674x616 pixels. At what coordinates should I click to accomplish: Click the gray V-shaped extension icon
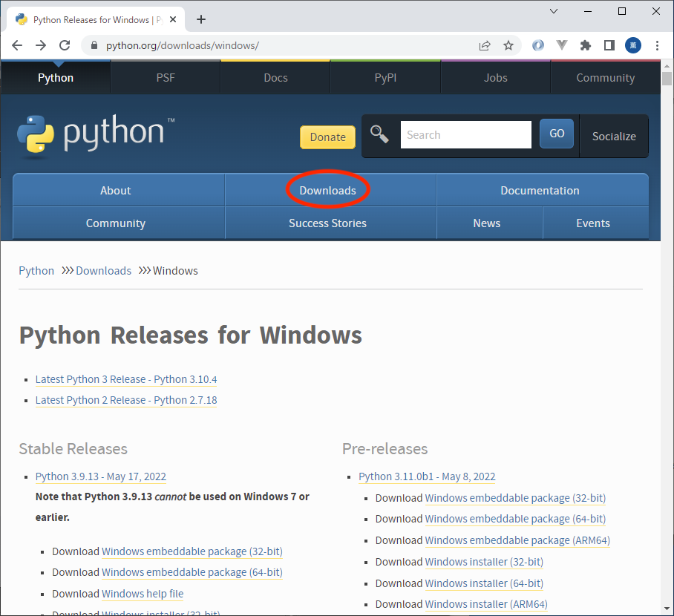(x=562, y=45)
